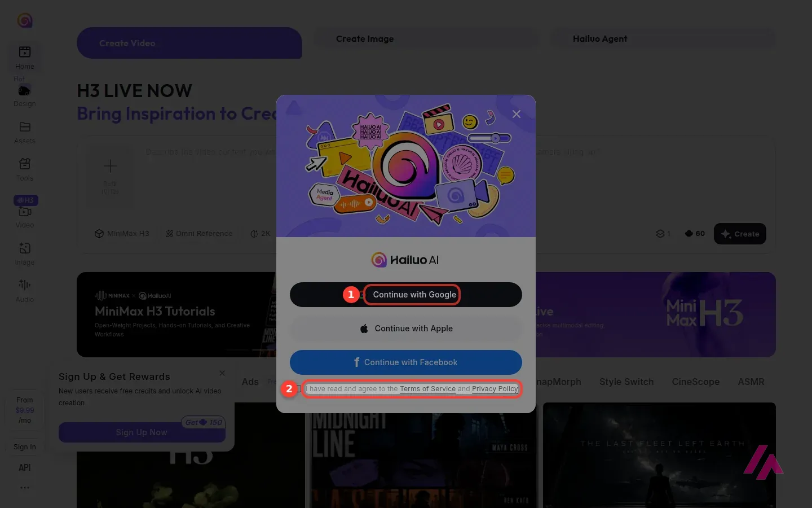Click the Sign Up Now button

[142, 432]
